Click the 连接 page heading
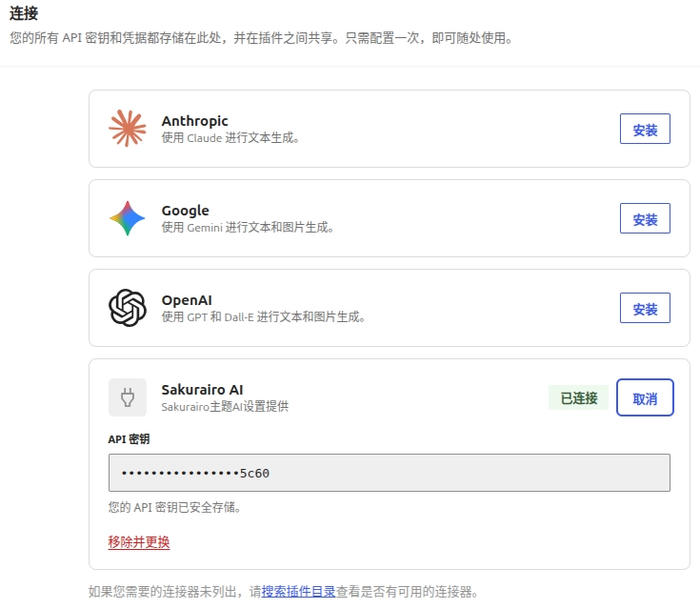This screenshot has width=700, height=609. click(x=24, y=13)
